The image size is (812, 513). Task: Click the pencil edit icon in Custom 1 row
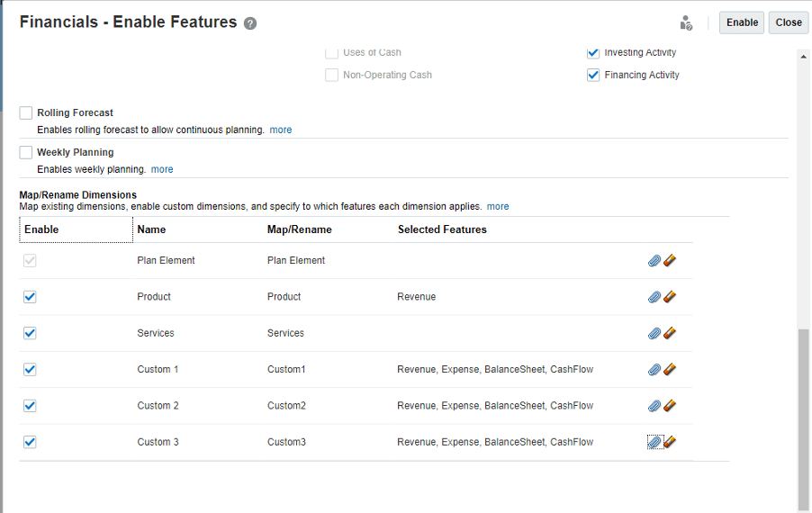670,369
